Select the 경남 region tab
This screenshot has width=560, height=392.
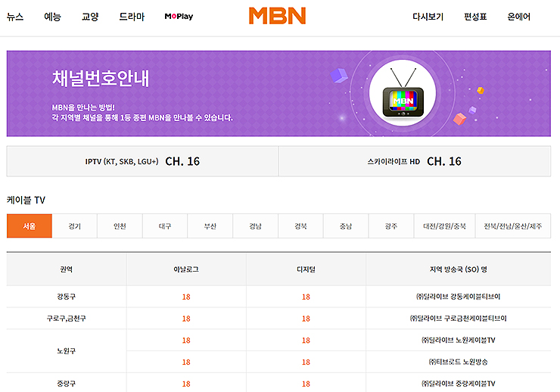[x=255, y=226]
